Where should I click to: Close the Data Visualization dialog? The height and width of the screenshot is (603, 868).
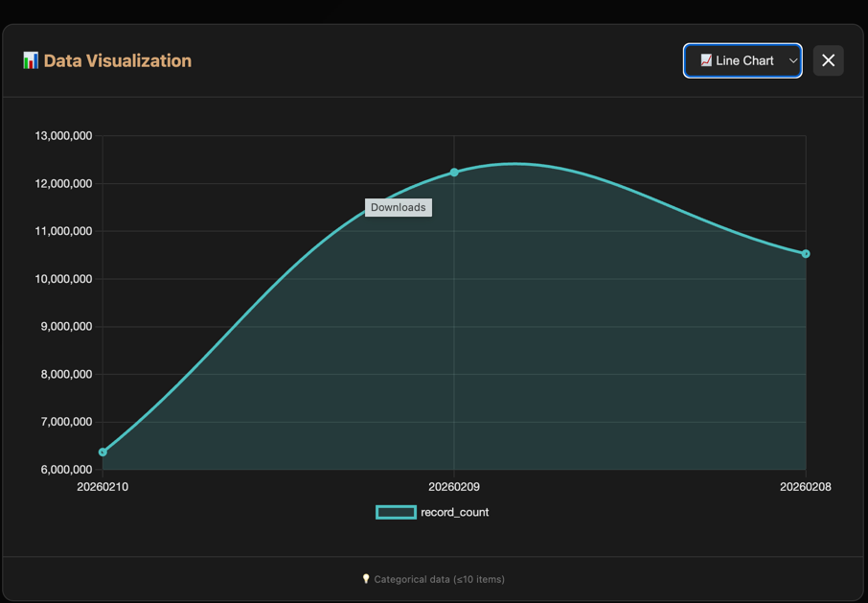tap(828, 60)
